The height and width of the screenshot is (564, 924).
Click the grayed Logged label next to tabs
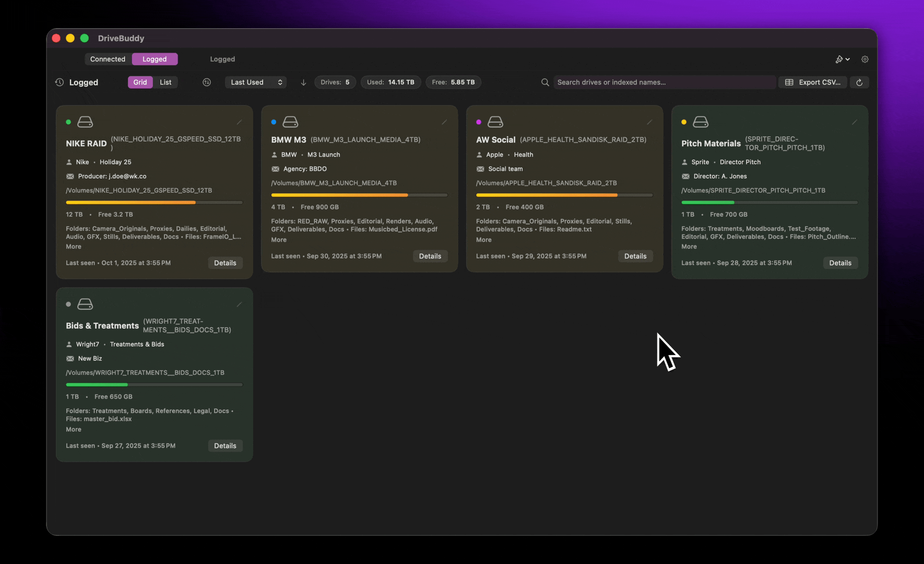222,59
